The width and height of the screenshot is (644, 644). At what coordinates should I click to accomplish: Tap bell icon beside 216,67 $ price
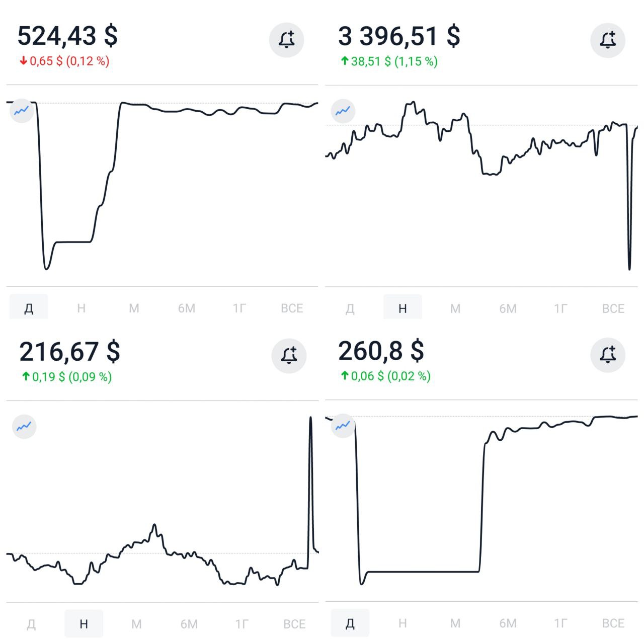pyautogui.click(x=289, y=356)
